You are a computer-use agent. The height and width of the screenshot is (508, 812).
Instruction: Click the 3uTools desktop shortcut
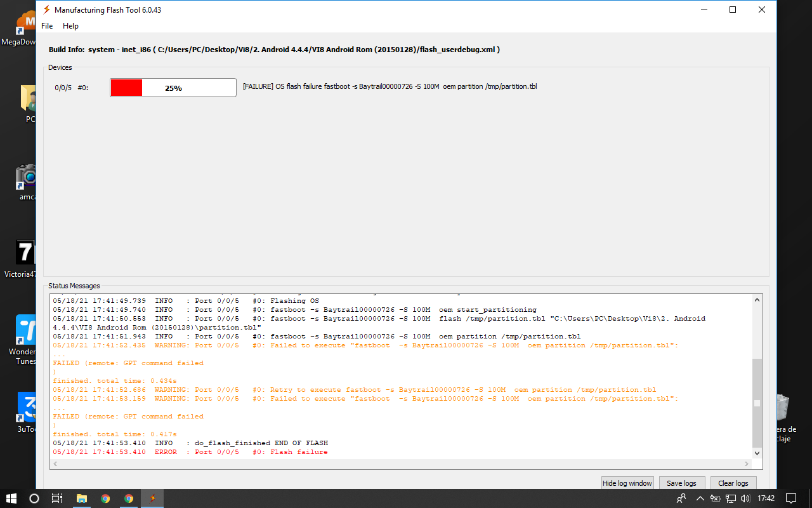pyautogui.click(x=28, y=412)
